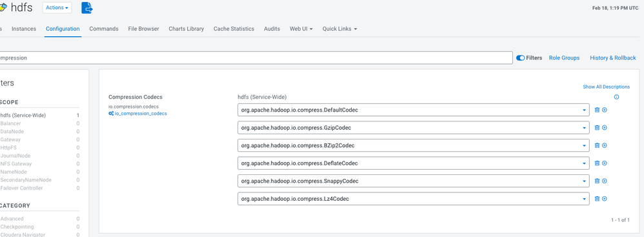Open the Actions dropdown
This screenshot has width=644, height=237.
57,7
